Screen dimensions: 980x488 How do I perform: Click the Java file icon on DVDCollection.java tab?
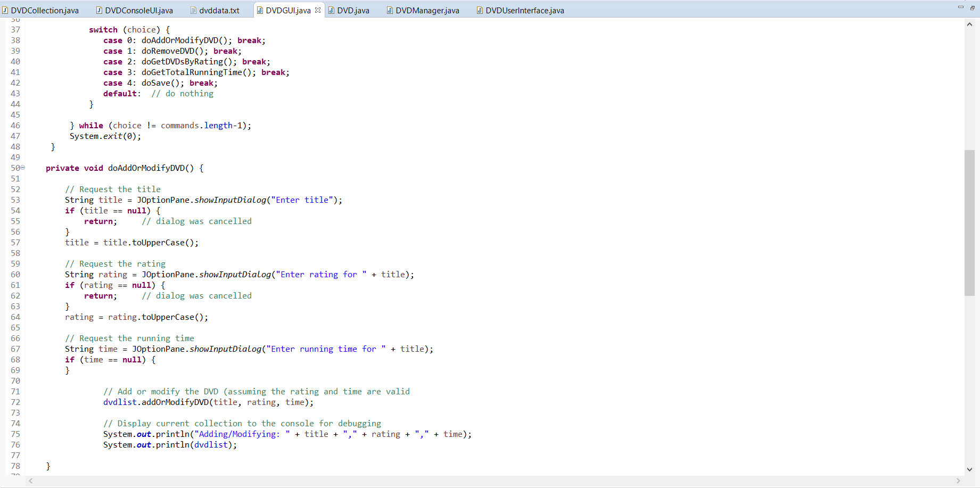[x=6, y=10]
